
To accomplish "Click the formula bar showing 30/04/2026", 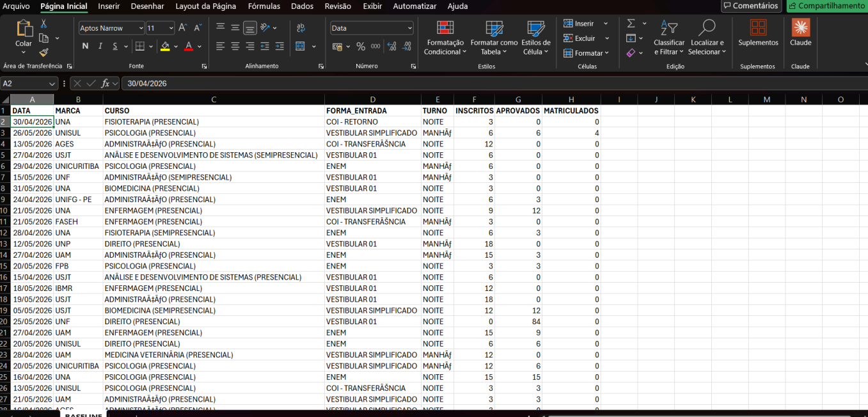I will (x=495, y=83).
